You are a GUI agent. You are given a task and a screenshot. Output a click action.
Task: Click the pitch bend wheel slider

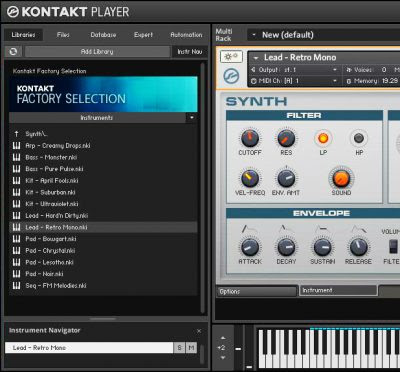point(238,349)
